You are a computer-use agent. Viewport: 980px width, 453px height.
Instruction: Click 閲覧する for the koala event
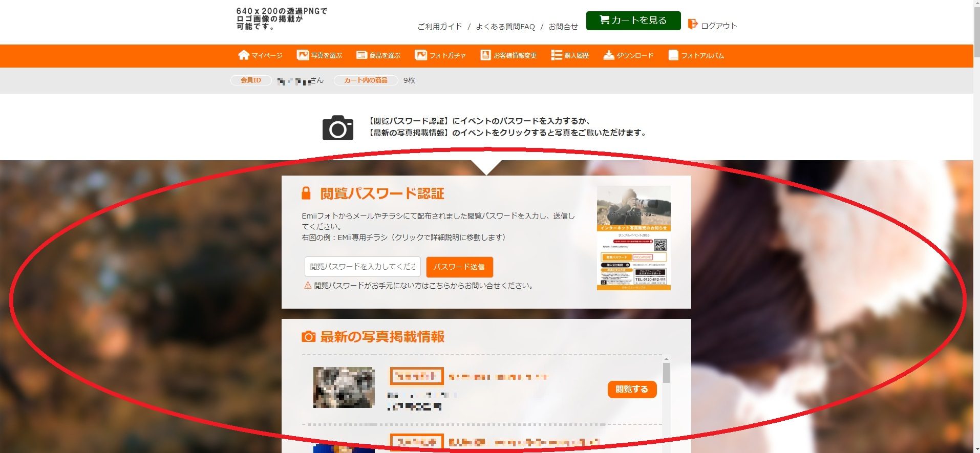(x=632, y=389)
